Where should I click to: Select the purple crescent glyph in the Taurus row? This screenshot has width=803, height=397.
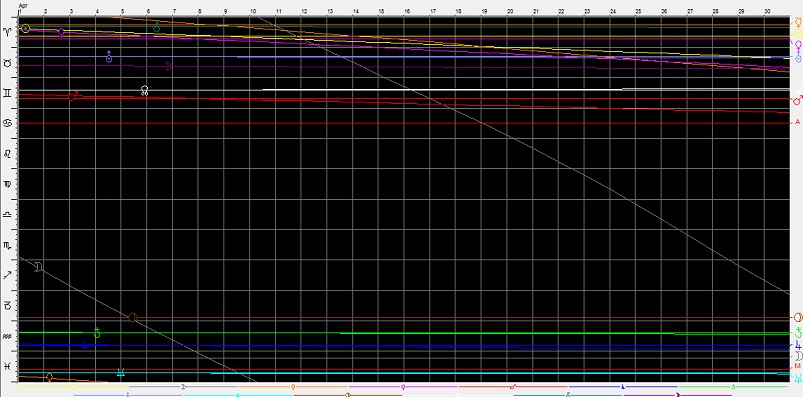168,66
